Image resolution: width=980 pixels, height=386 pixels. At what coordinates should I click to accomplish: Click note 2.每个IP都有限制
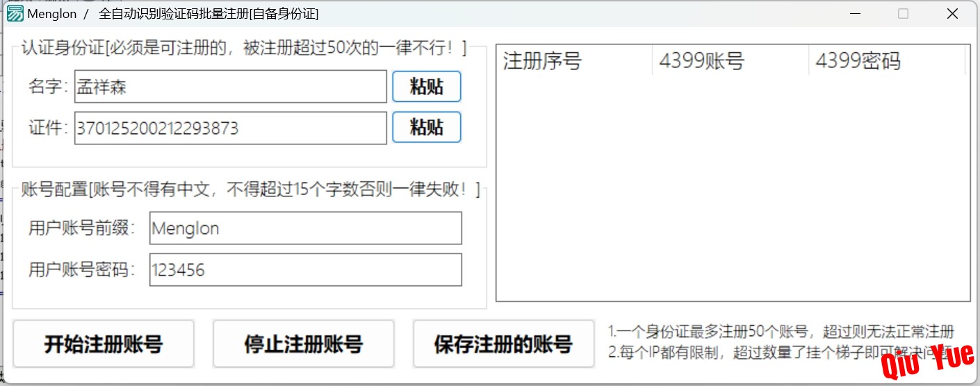[x=781, y=352]
